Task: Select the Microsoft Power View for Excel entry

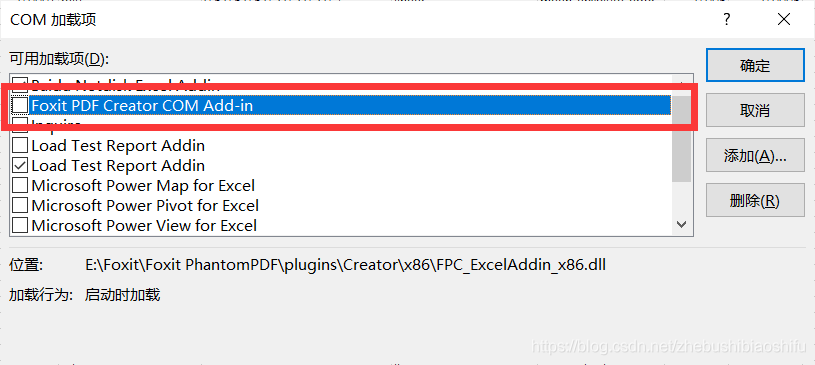Action: 144,226
